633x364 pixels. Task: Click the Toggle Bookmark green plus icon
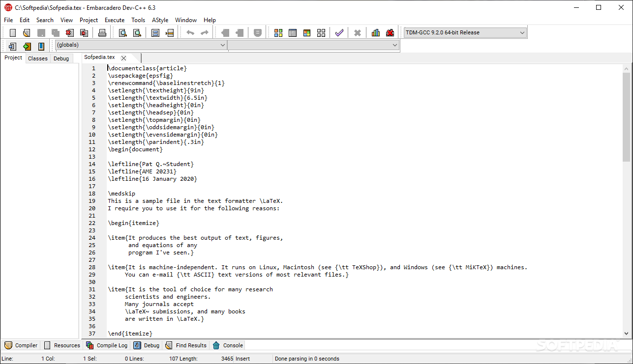coord(27,47)
